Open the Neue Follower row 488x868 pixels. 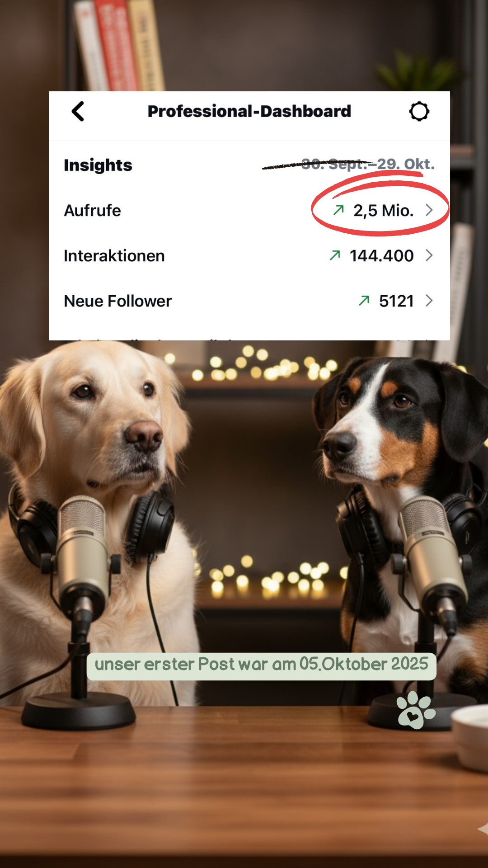(x=249, y=301)
